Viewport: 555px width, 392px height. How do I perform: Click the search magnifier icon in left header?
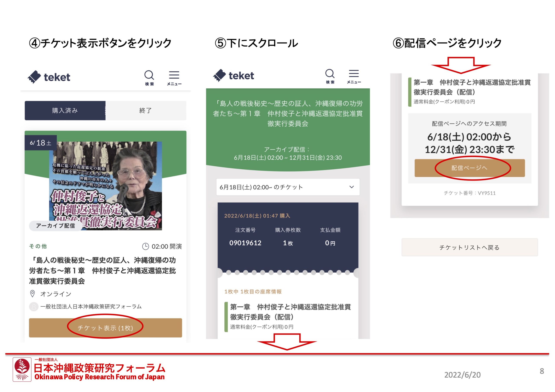click(149, 75)
